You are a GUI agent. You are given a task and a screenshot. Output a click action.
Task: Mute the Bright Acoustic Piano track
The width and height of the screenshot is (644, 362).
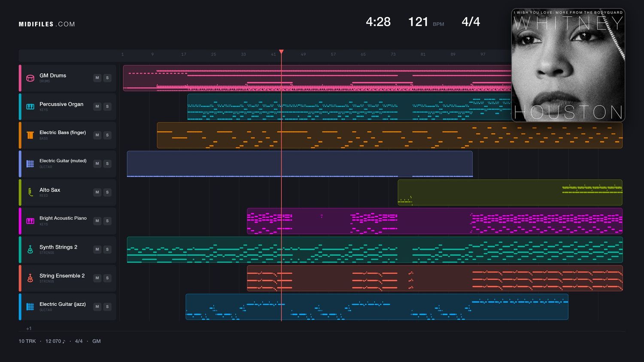(97, 221)
